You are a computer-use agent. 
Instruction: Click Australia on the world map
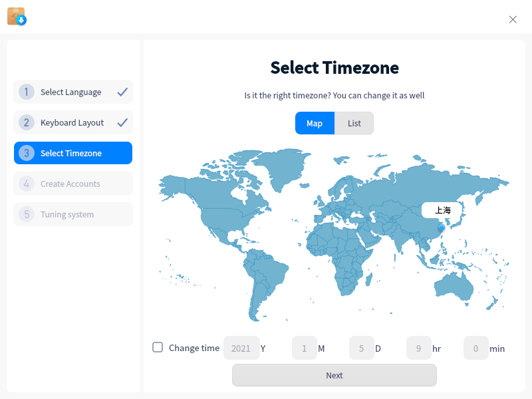(453, 287)
